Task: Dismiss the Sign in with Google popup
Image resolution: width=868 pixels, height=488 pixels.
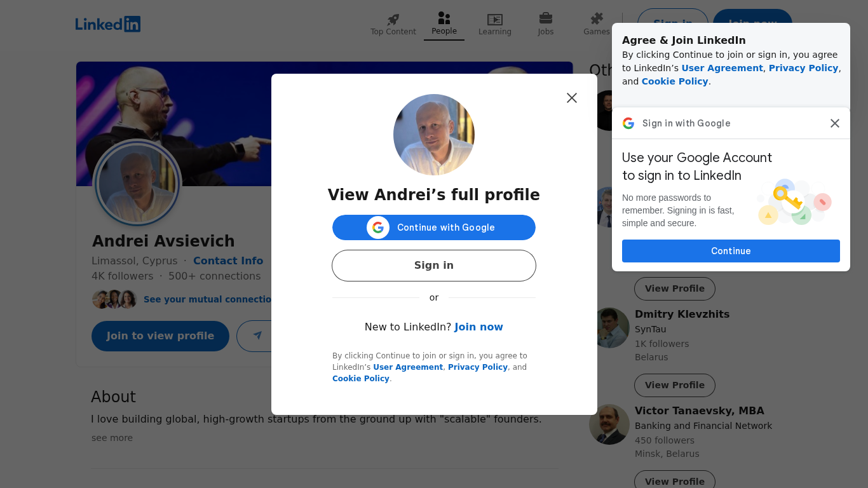Action: click(x=835, y=123)
